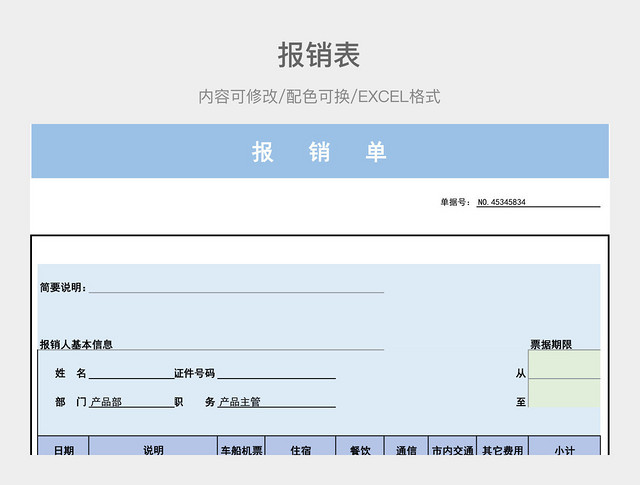640x485 pixels.
Task: Click the 票据期限 heading
Action: click(x=551, y=344)
